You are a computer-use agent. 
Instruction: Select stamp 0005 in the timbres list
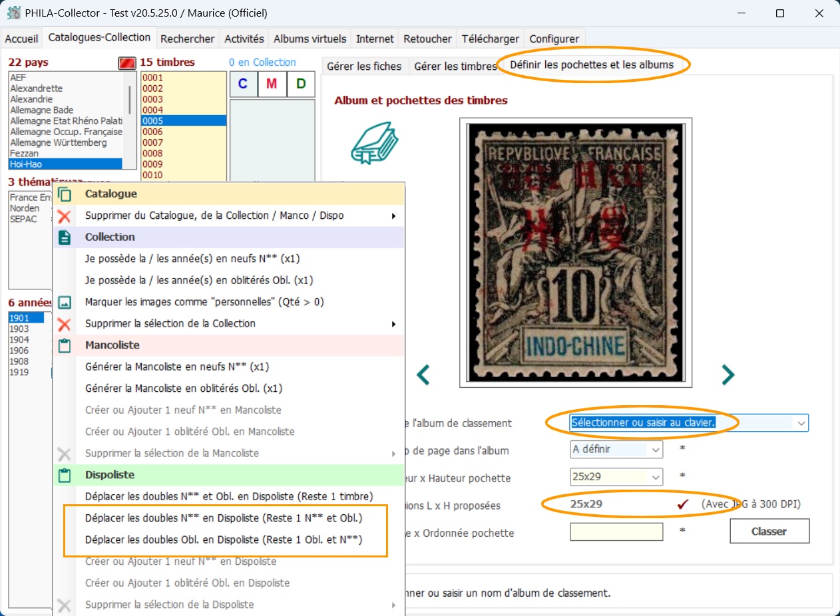pyautogui.click(x=184, y=120)
